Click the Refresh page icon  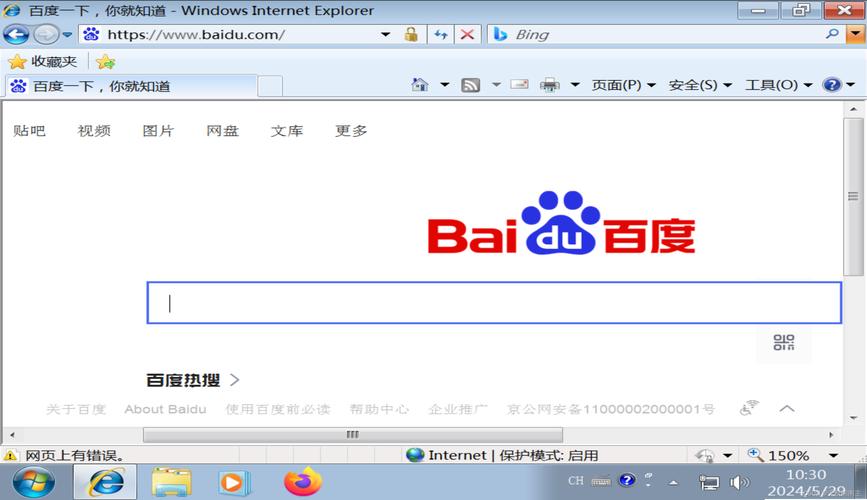tap(441, 34)
